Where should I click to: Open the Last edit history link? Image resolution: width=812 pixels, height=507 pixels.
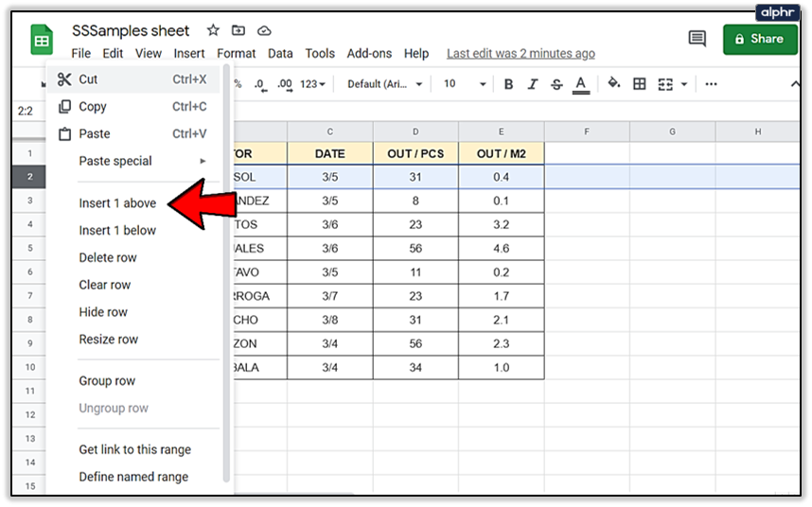(521, 54)
